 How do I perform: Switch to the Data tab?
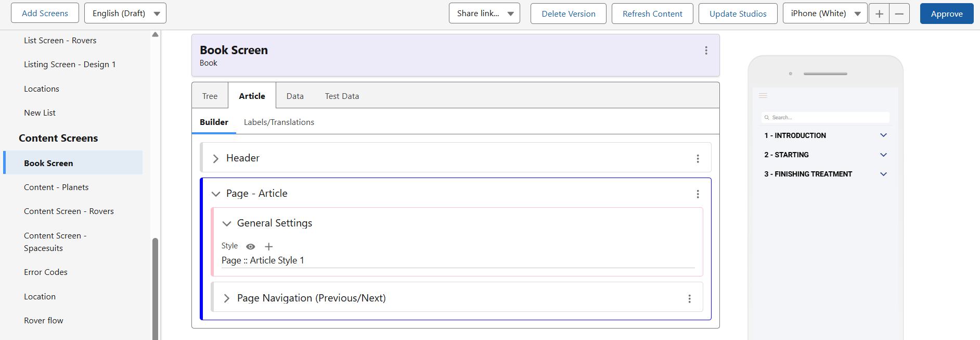295,96
